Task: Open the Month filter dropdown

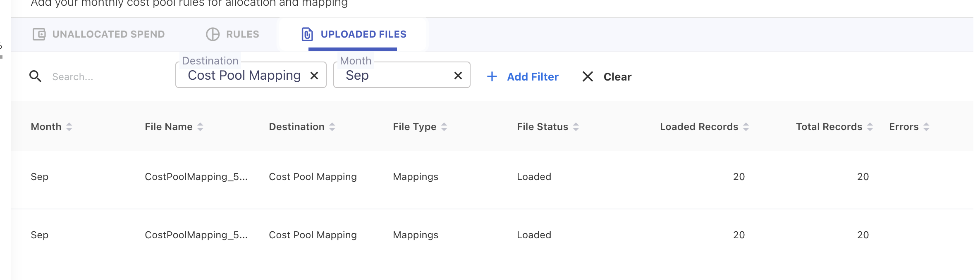Action: coord(393,76)
